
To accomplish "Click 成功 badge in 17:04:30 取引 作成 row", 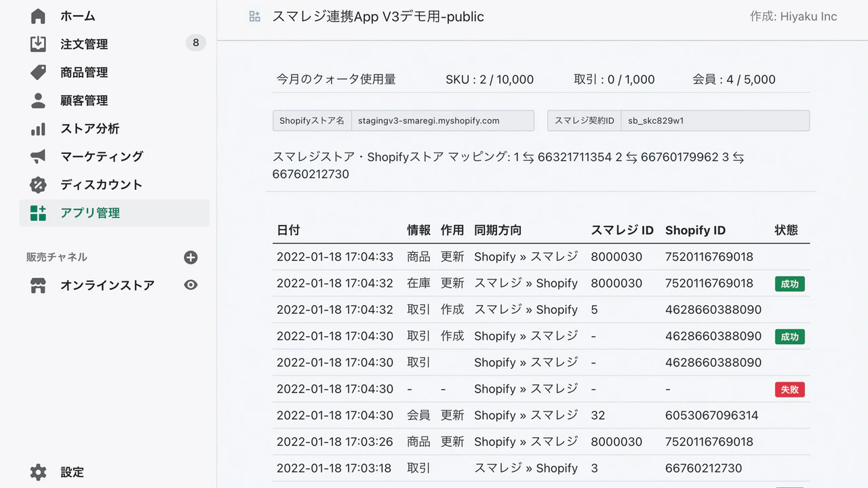I will click(x=789, y=337).
